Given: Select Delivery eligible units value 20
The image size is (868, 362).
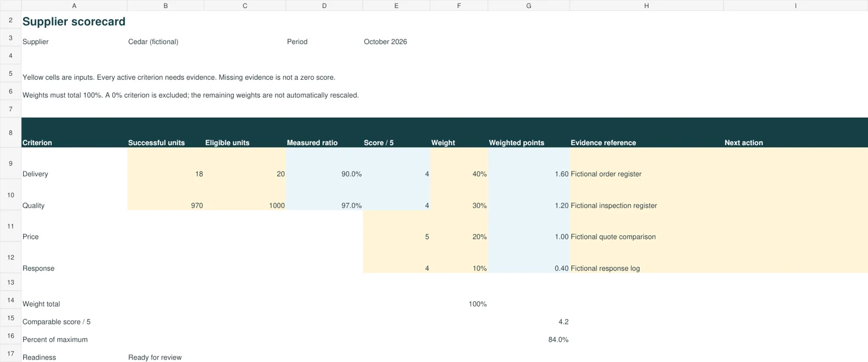Looking at the screenshot, I should point(245,163).
